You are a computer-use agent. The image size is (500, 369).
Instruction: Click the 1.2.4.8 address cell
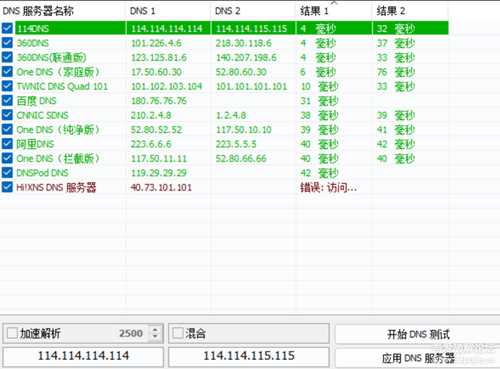pyautogui.click(x=231, y=115)
